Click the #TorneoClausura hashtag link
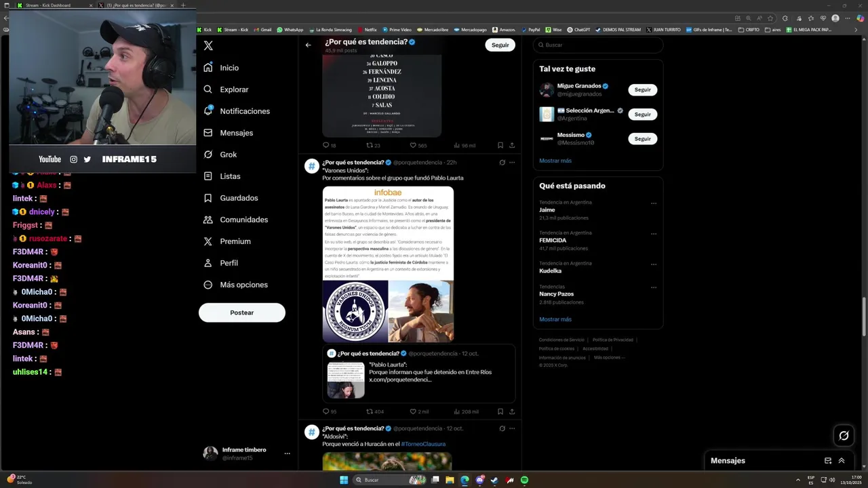The height and width of the screenshot is (488, 868). click(x=423, y=444)
